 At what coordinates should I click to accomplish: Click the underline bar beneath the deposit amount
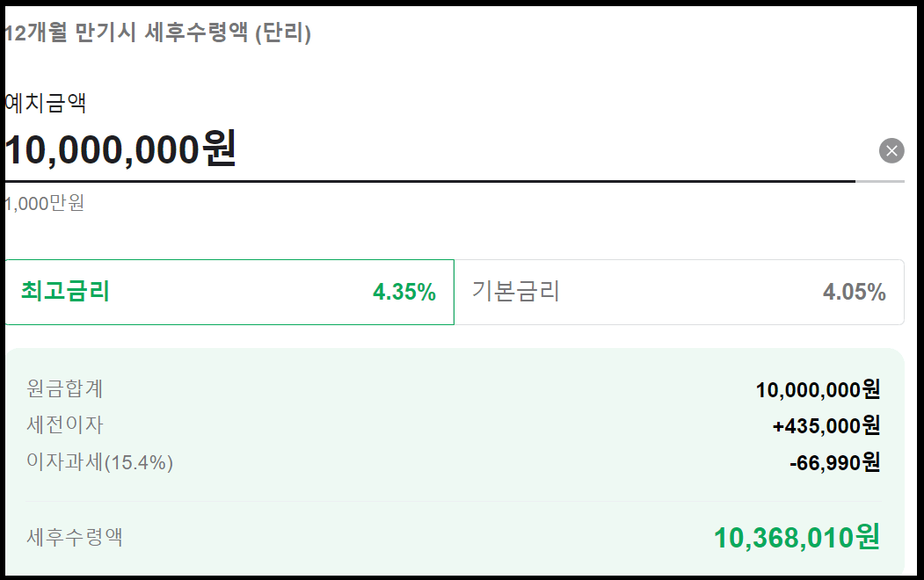[428, 181]
